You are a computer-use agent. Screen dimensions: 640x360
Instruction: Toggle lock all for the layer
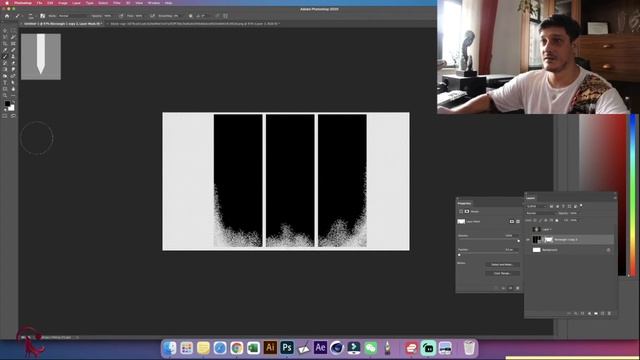tap(557, 220)
